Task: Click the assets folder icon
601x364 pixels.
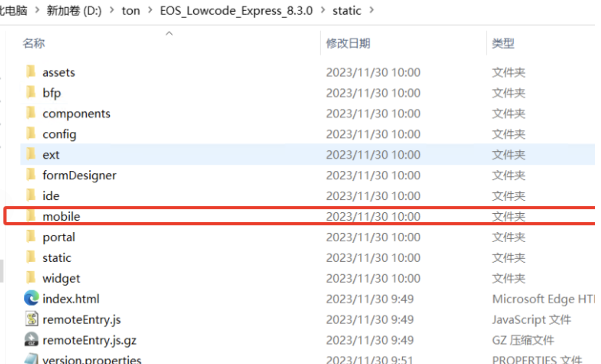Action: click(31, 72)
